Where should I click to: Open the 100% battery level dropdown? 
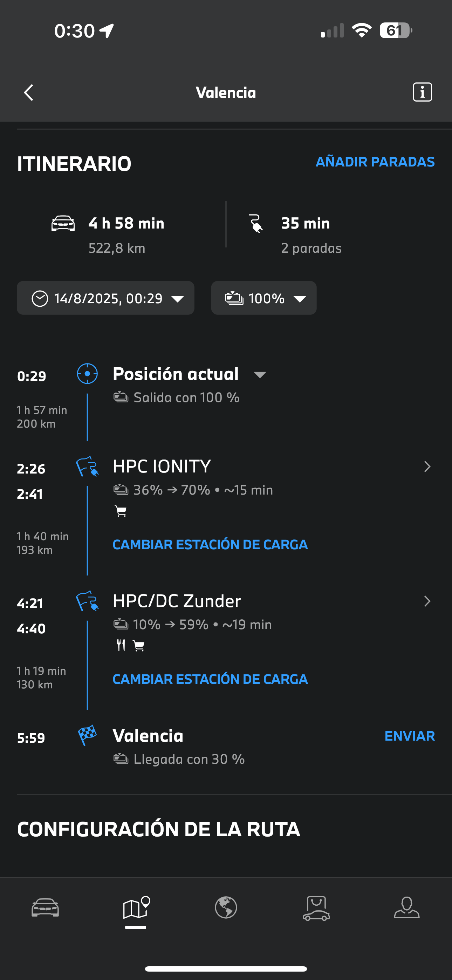coord(263,298)
